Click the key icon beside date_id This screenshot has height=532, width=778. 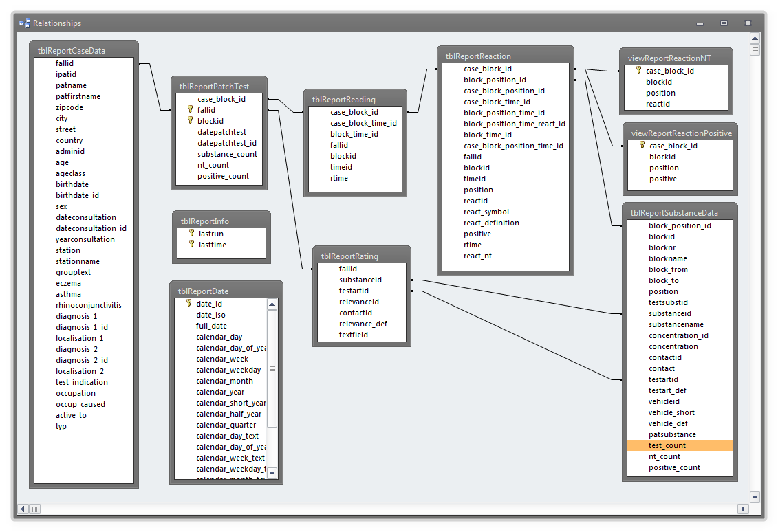tap(188, 304)
